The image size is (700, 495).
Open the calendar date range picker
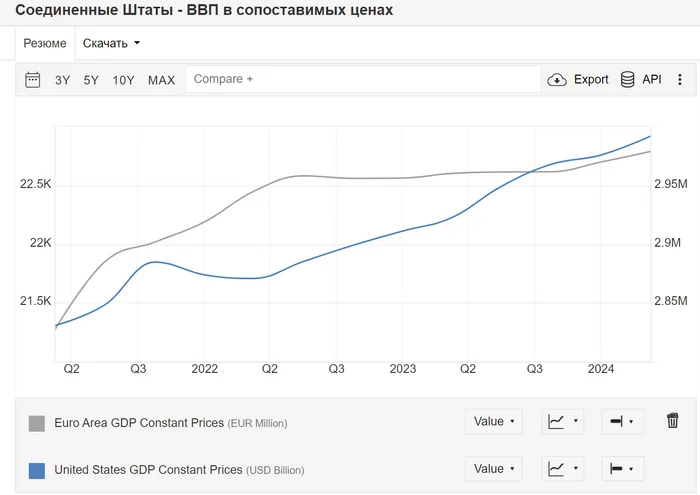click(33, 80)
